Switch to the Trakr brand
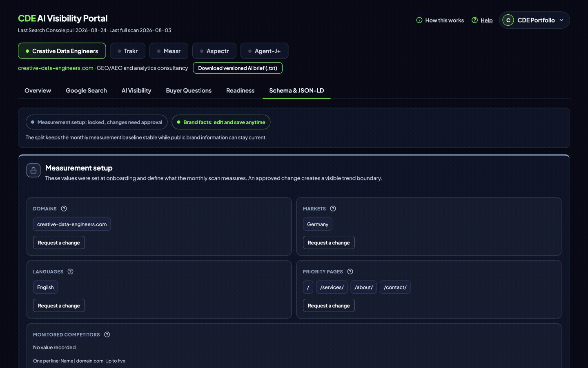This screenshot has width=588, height=368. [127, 51]
